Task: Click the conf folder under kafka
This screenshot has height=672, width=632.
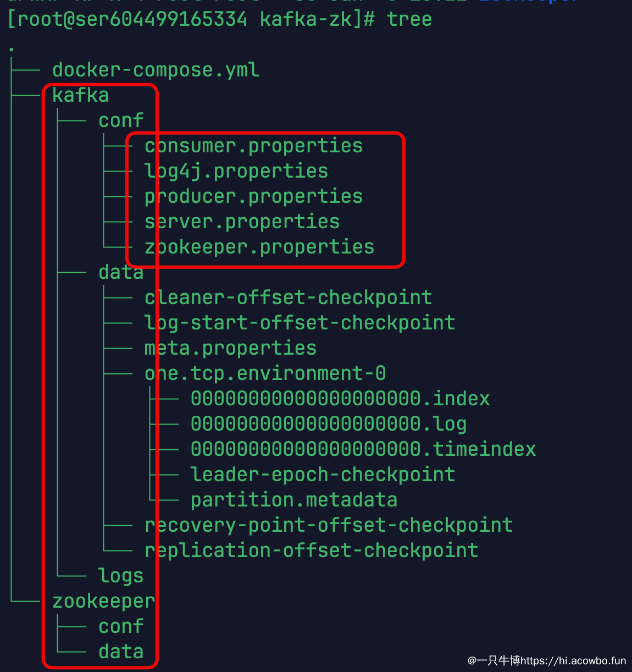Action: [x=121, y=120]
